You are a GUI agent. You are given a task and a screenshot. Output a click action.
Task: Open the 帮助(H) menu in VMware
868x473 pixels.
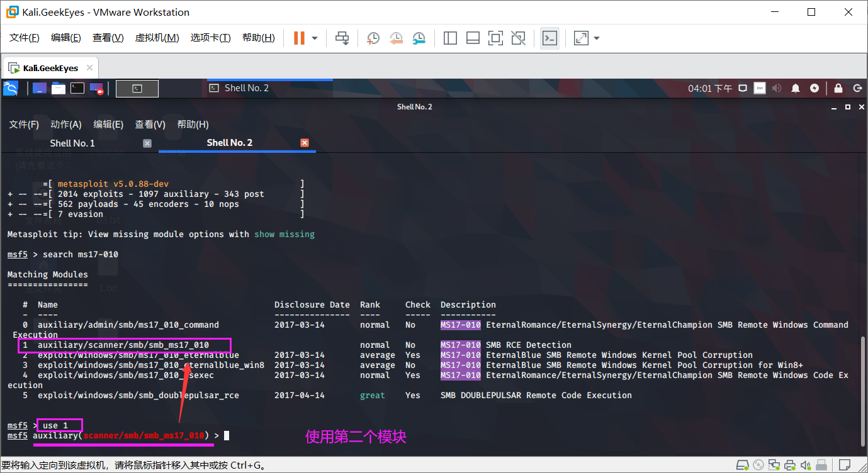point(258,38)
